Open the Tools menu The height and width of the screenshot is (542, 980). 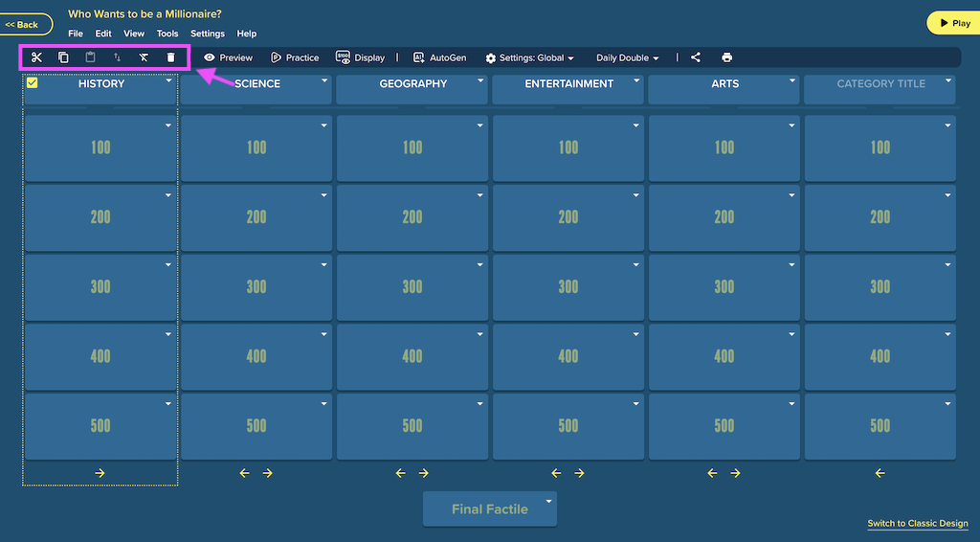pos(167,34)
